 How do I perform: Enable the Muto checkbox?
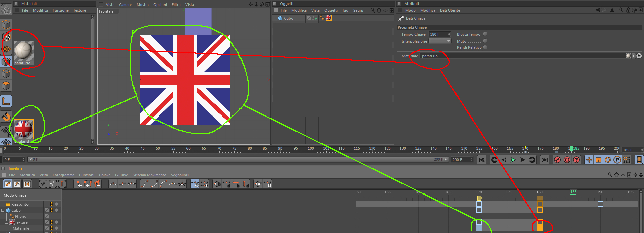(485, 41)
